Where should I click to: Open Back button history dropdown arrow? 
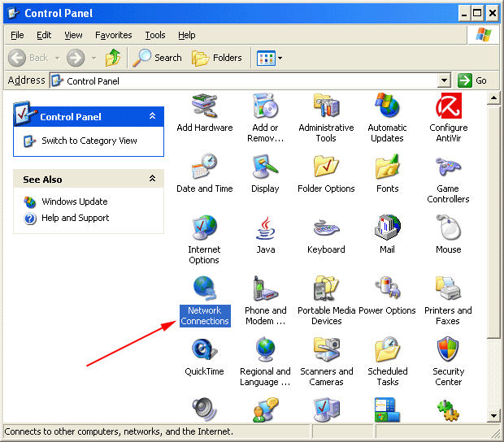click(57, 58)
